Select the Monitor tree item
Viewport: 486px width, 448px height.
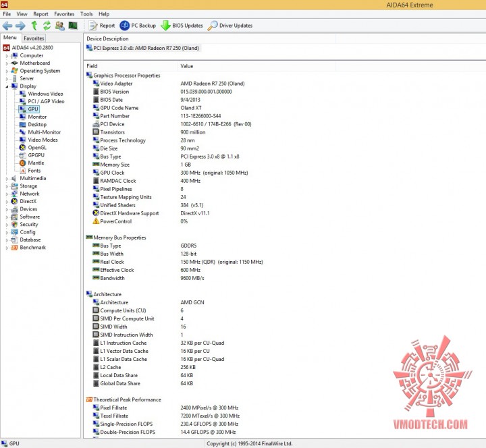[37, 117]
